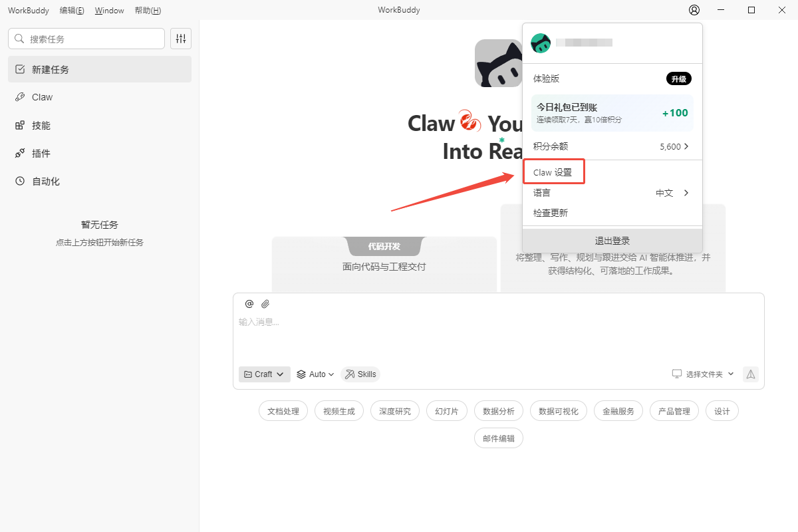Image resolution: width=798 pixels, height=532 pixels.
Task: Choose the 文档处理 suggestion chip
Action: (283, 411)
